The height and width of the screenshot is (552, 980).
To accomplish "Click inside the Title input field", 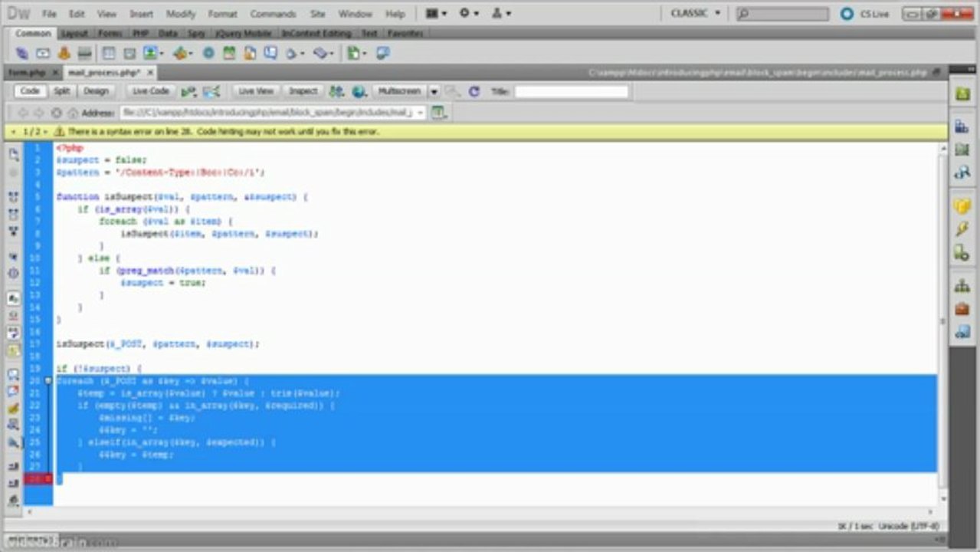I will (x=571, y=91).
